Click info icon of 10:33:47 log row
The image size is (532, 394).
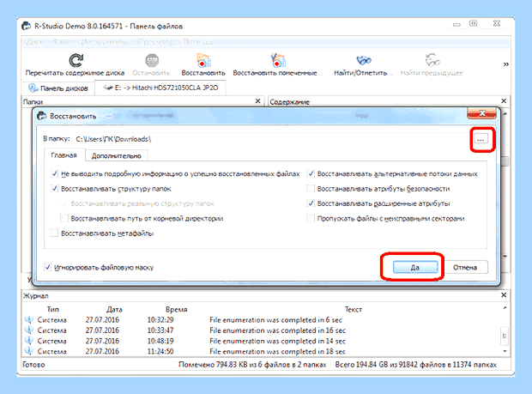click(x=29, y=330)
